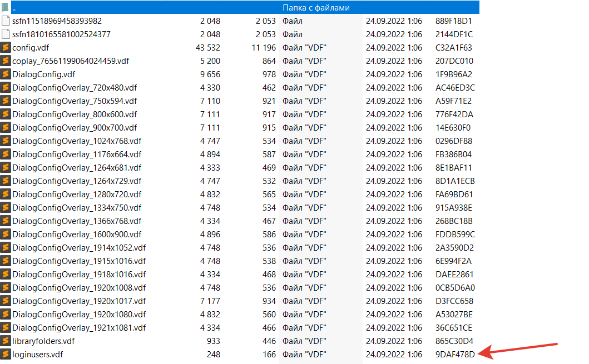
Task: Select the file DialogConfigOverlay_1264x729.vdf
Action: (77, 181)
